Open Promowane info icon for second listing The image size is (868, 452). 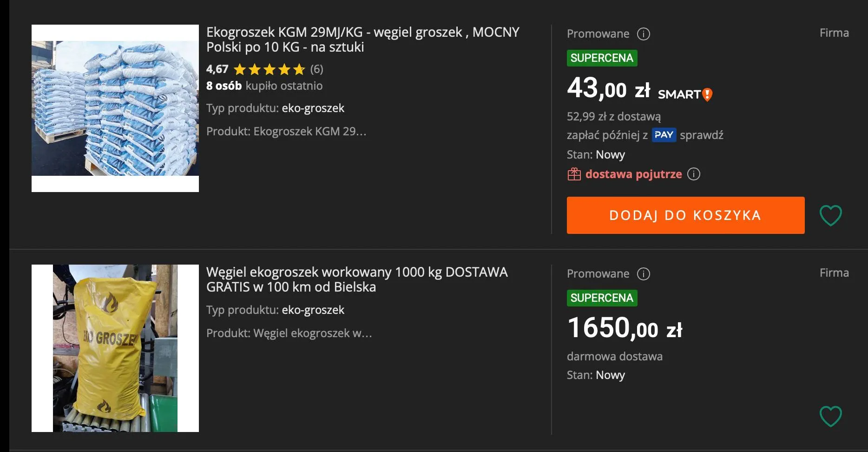coord(643,274)
